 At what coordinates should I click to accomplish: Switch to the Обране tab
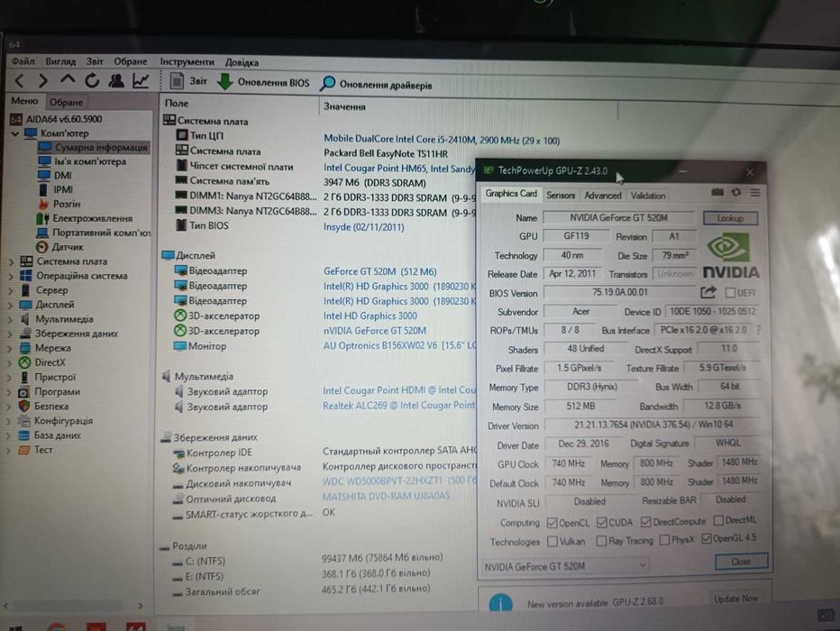tap(66, 102)
